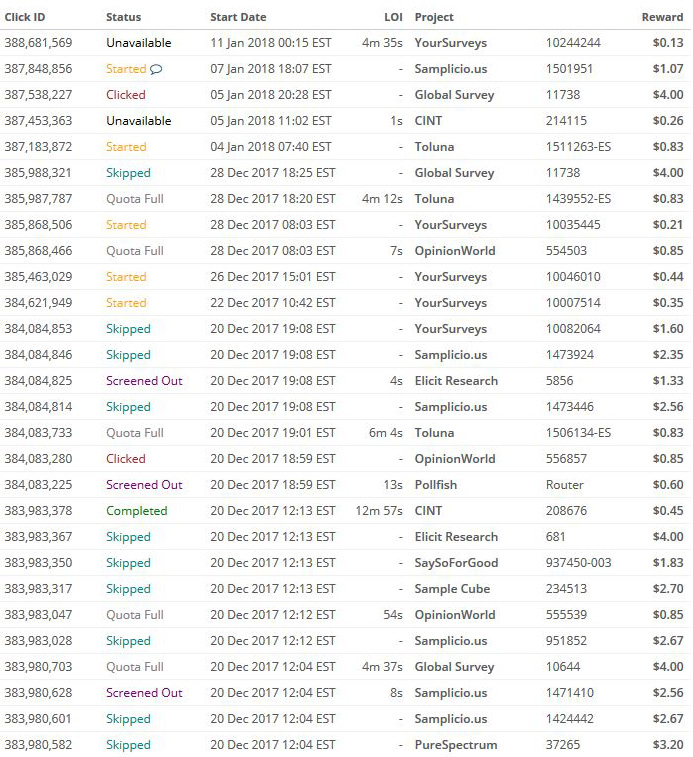693x757 pixels.
Task: Click the Start Date column header
Action: point(240,17)
